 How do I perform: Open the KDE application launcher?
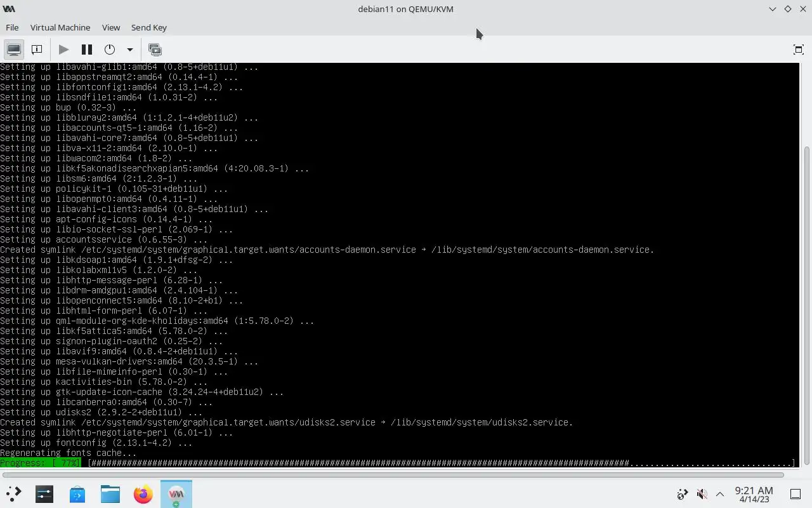click(x=13, y=493)
